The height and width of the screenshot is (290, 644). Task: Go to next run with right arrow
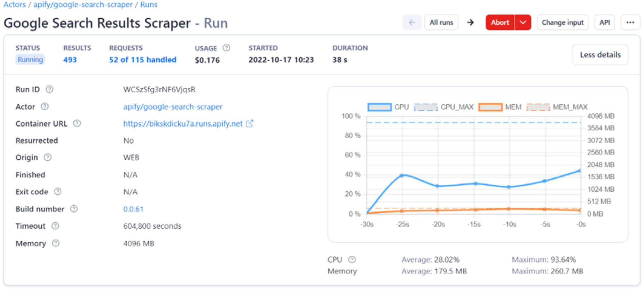pyautogui.click(x=471, y=23)
